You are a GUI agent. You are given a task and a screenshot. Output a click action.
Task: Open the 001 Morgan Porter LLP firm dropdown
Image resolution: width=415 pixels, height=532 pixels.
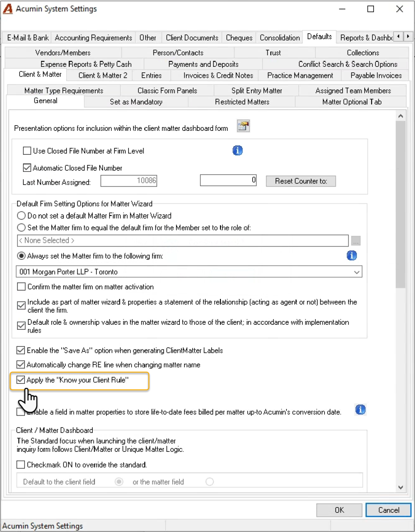189,272
